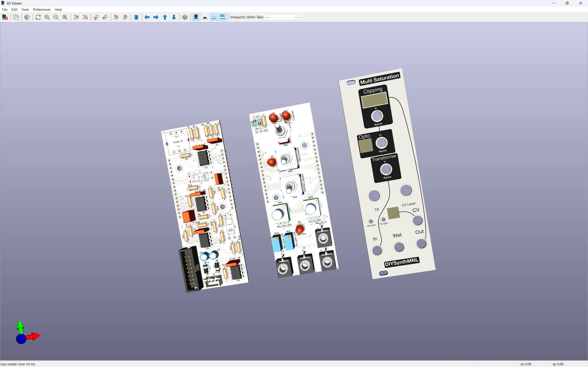Viewport: 588px width, 367px height.
Task: Enable raytracing rendering
Action: [27, 17]
